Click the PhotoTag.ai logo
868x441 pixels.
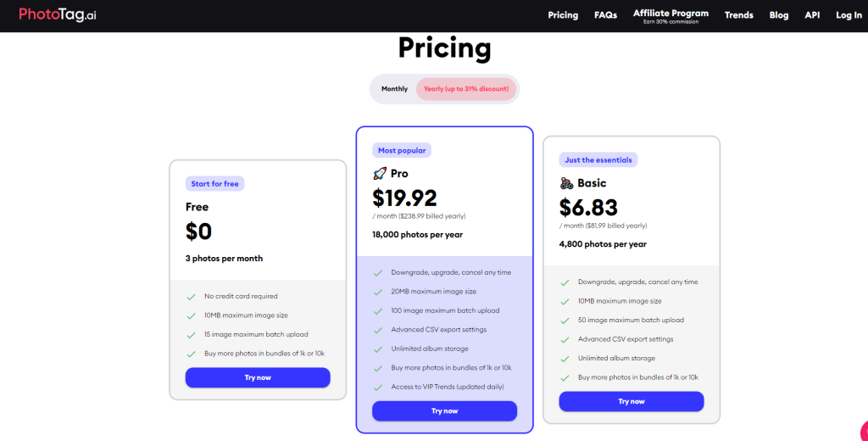coord(58,14)
